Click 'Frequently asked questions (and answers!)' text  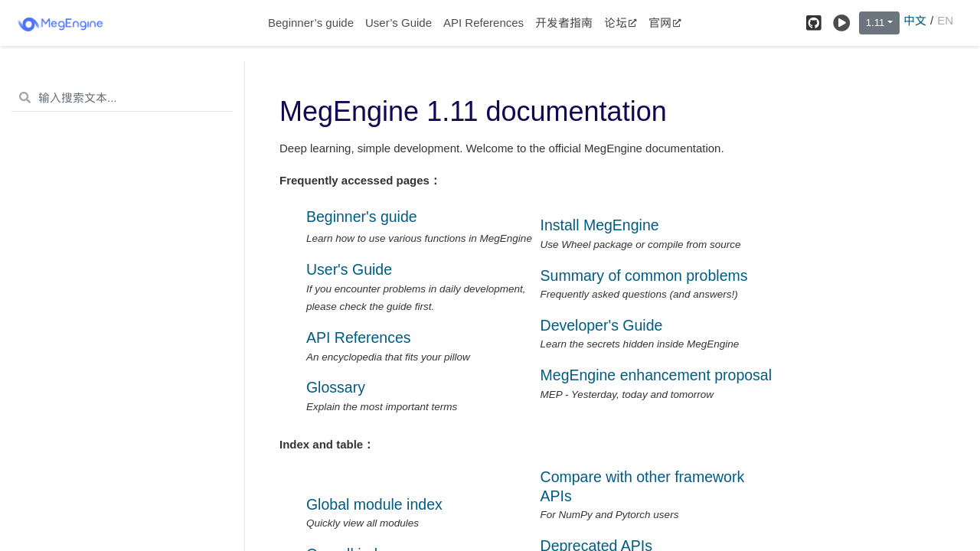(639, 295)
